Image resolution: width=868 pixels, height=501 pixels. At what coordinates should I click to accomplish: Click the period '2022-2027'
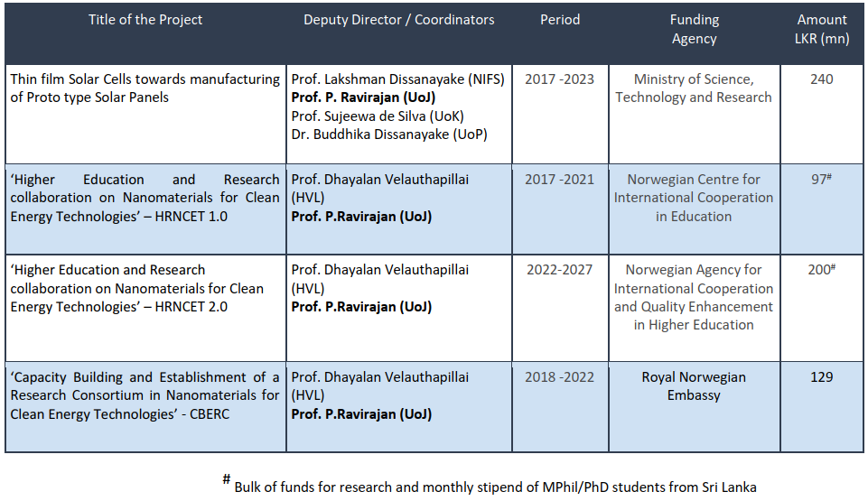pyautogui.click(x=559, y=270)
